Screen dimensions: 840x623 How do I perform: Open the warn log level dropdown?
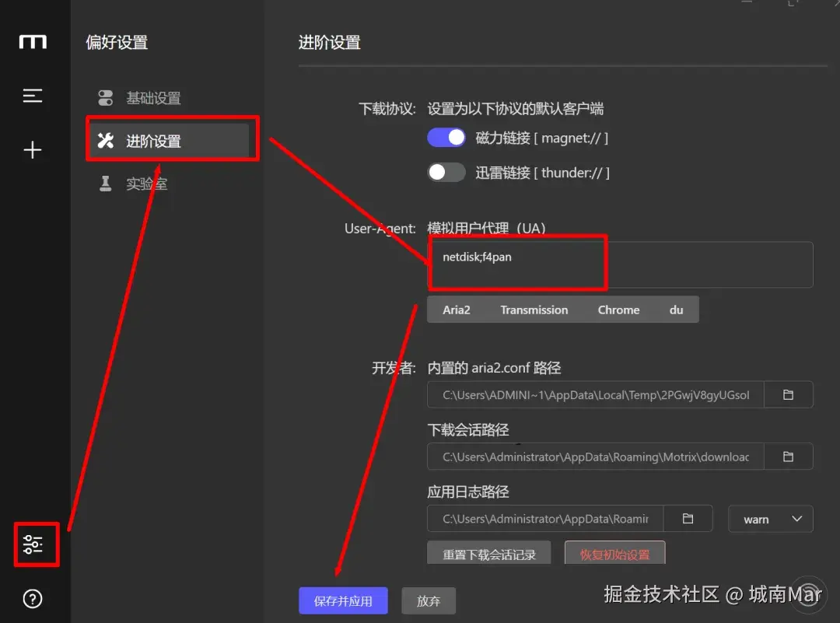(x=770, y=519)
